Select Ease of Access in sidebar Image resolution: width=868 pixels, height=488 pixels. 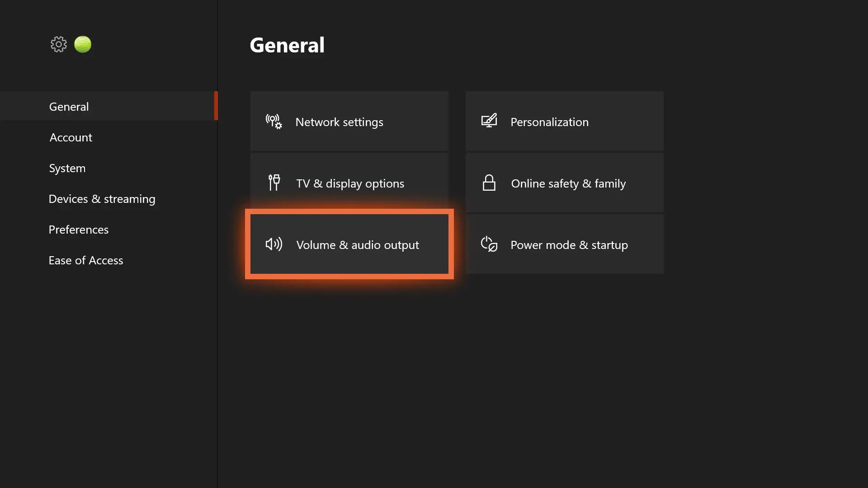(x=86, y=260)
